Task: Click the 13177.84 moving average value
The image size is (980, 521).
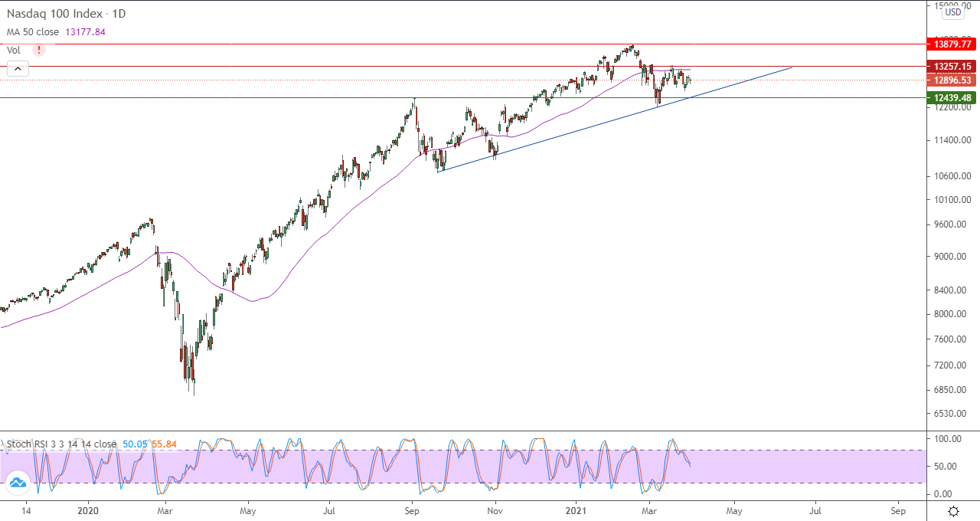Action: coord(87,32)
